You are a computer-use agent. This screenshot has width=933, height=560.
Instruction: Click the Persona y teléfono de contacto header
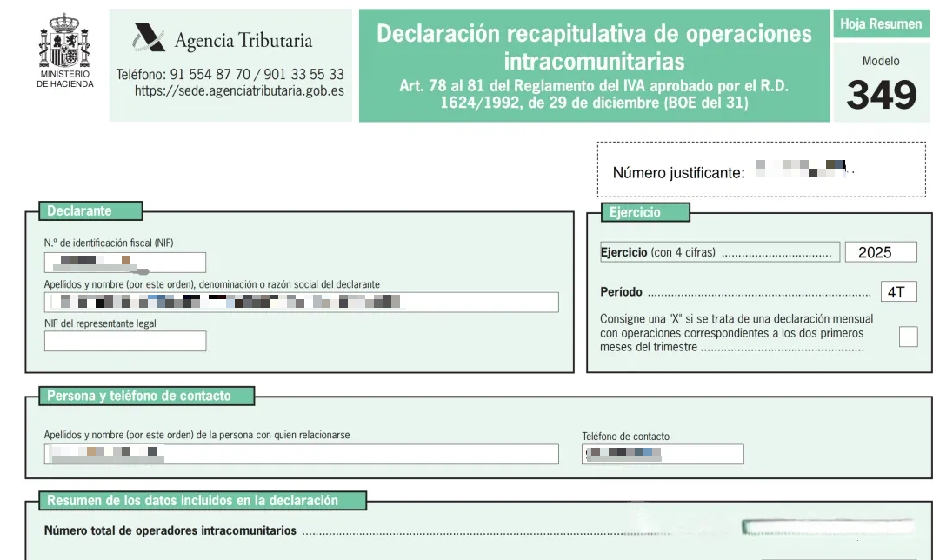tap(147, 397)
